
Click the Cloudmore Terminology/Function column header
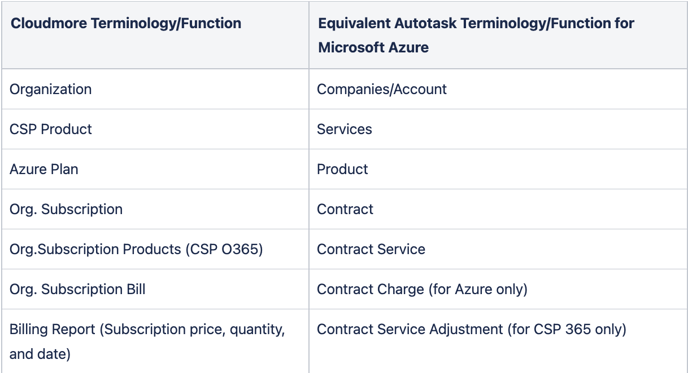click(155, 35)
